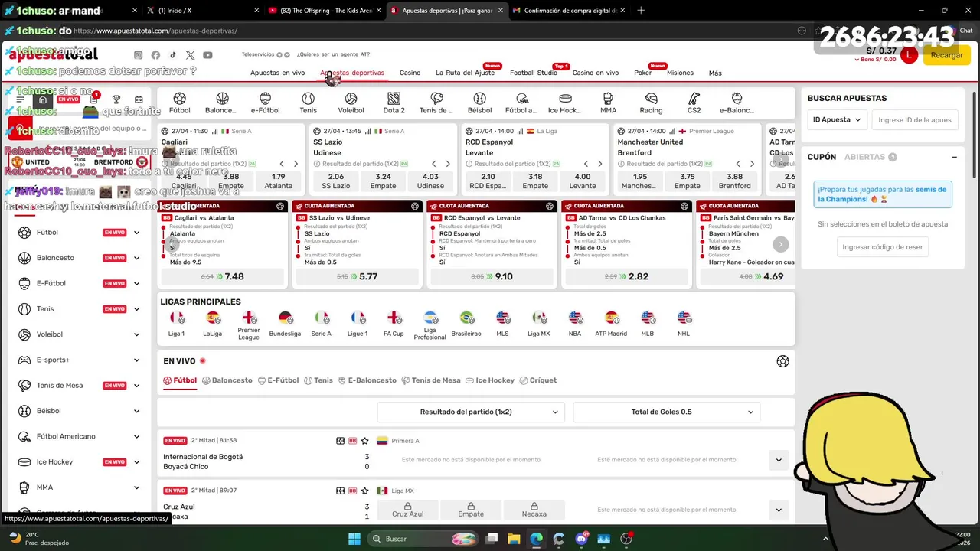Select CS2 icon in sports carousel

click(694, 103)
